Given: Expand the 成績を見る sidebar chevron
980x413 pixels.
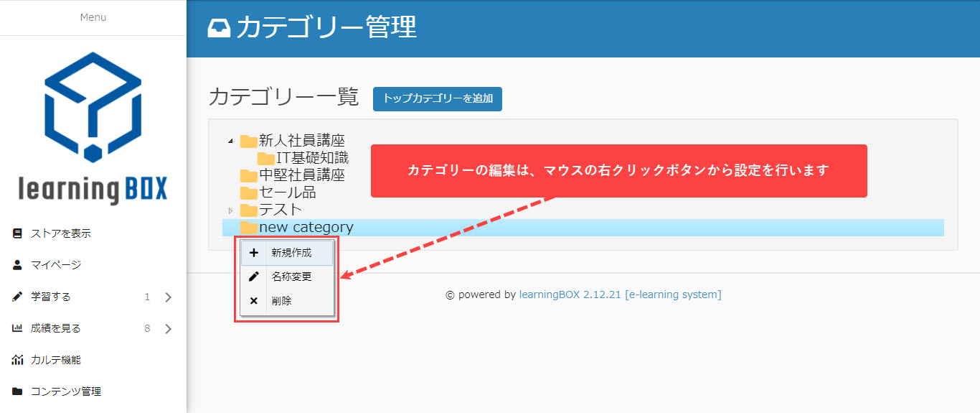Looking at the screenshot, I should pyautogui.click(x=168, y=329).
